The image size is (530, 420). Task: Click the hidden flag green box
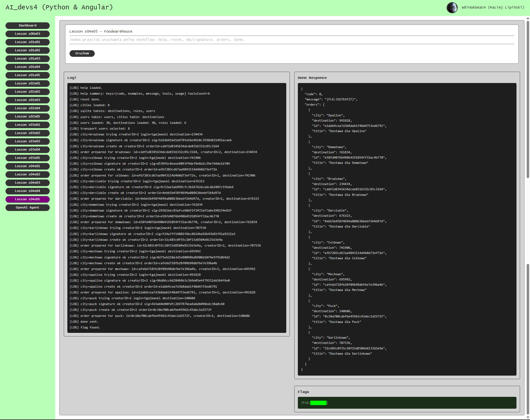(x=318, y=403)
